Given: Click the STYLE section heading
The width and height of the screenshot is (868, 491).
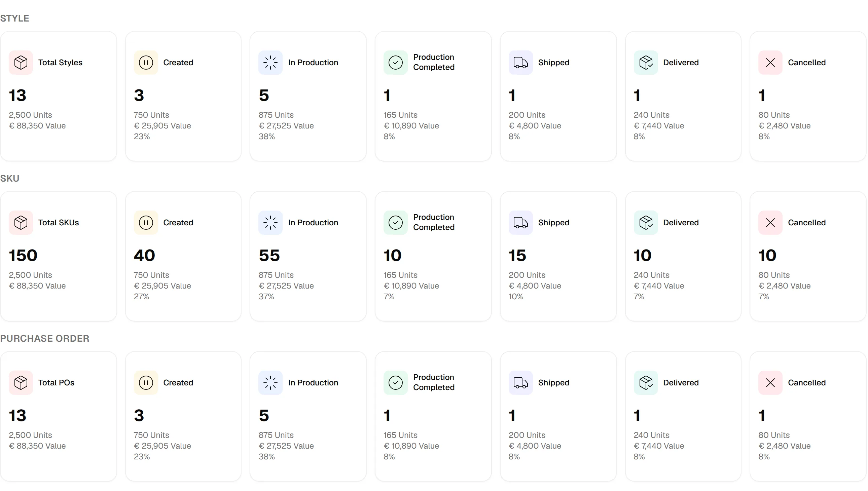Looking at the screenshot, I should [x=14, y=18].
